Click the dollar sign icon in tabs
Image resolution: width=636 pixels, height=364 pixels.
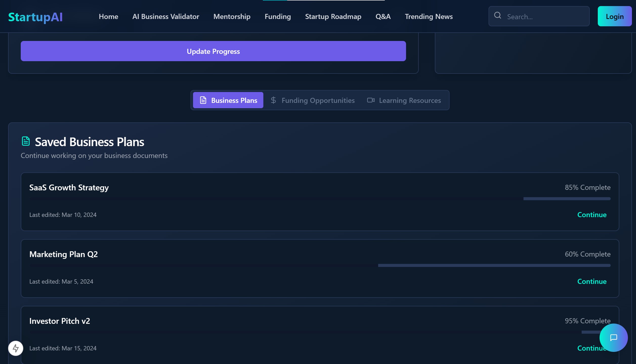point(273,100)
